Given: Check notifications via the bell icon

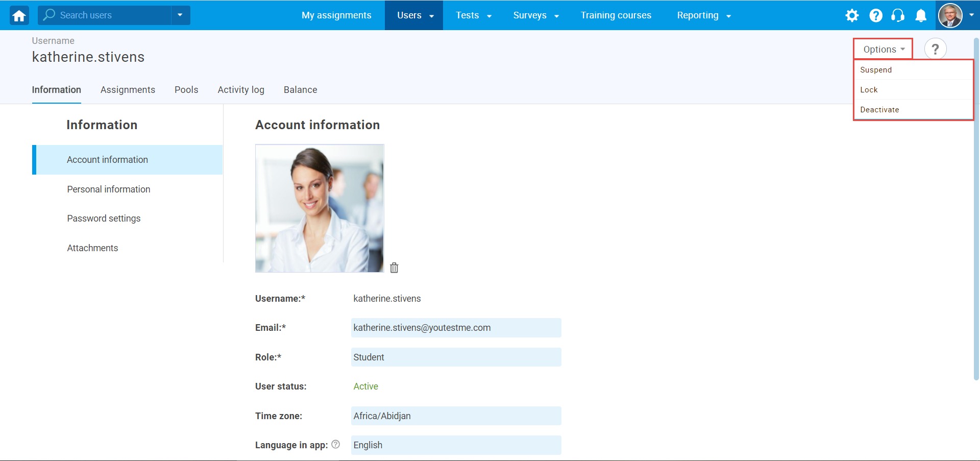Looking at the screenshot, I should (921, 15).
